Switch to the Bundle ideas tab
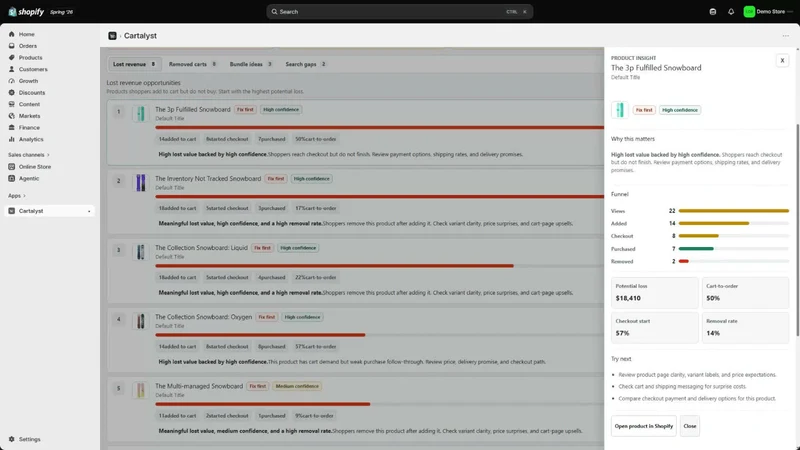The image size is (800, 450). pyautogui.click(x=251, y=64)
